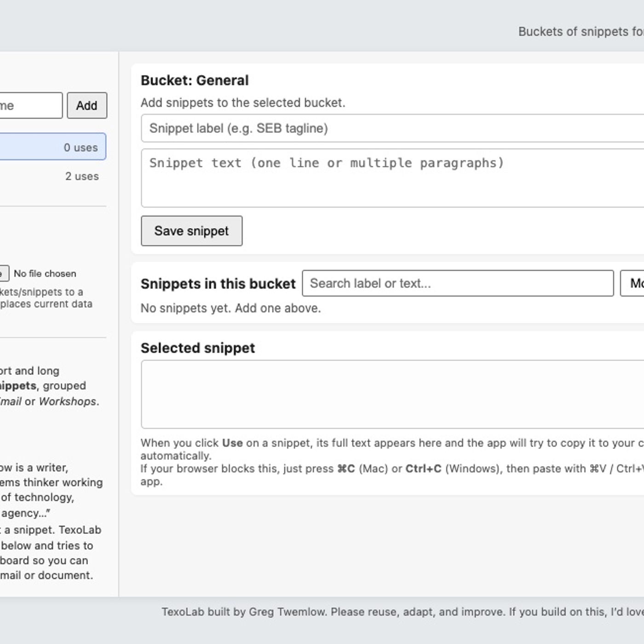Click the Bucket: General heading
The image size is (644, 644).
[x=195, y=80]
